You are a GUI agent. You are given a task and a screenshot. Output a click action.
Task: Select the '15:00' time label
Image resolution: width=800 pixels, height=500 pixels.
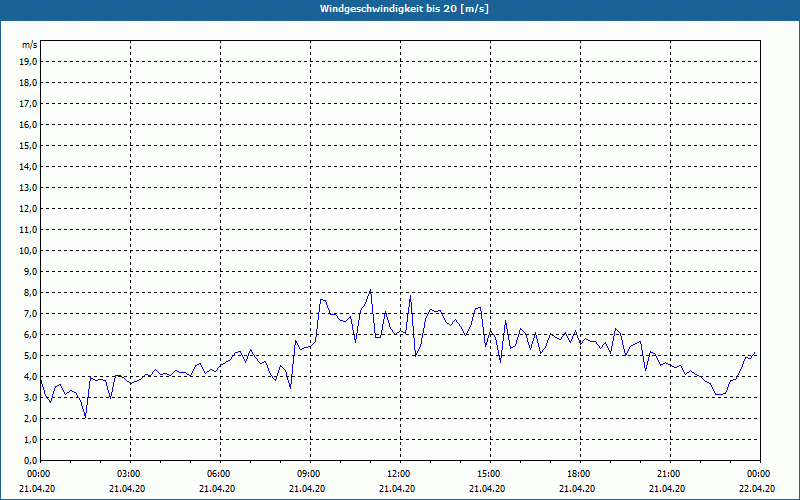click(x=490, y=474)
